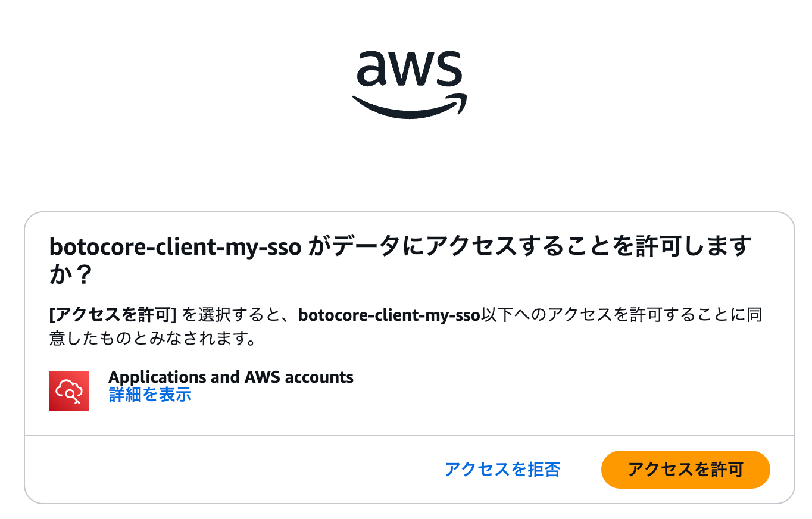Deny access with アクセスを拒否

click(502, 470)
